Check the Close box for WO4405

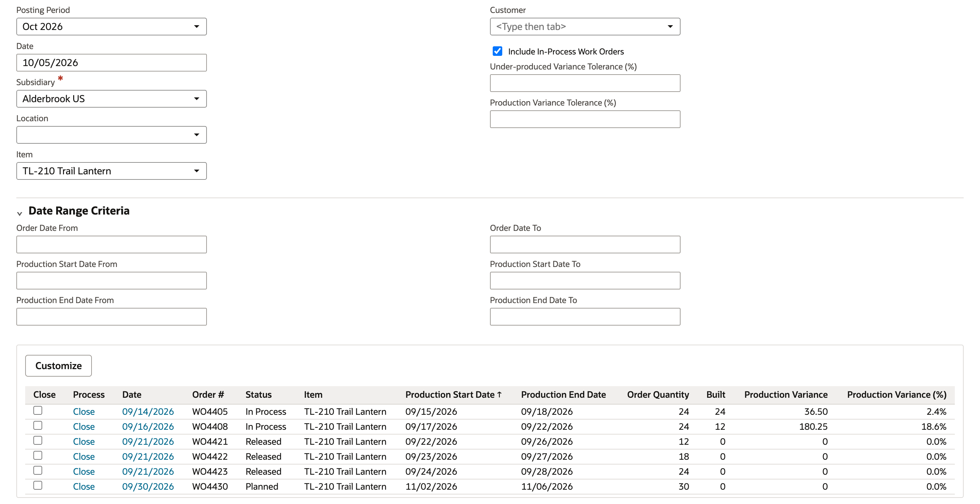[x=38, y=410]
